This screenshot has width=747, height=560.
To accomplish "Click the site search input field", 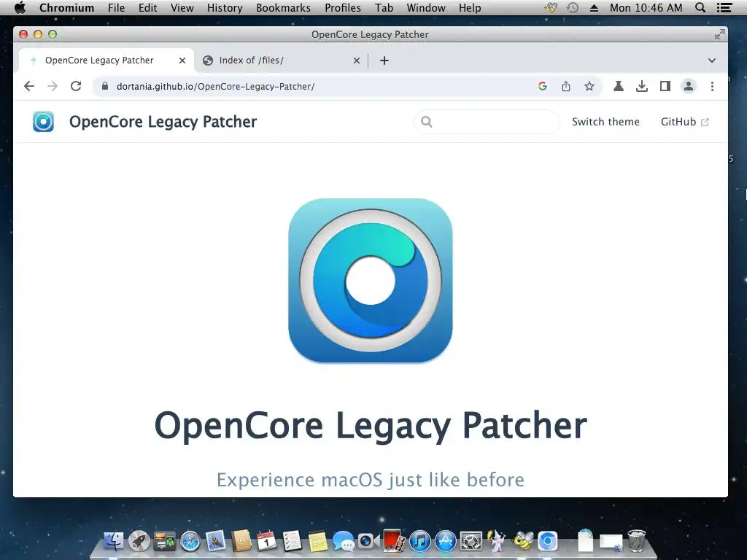I will [x=487, y=122].
